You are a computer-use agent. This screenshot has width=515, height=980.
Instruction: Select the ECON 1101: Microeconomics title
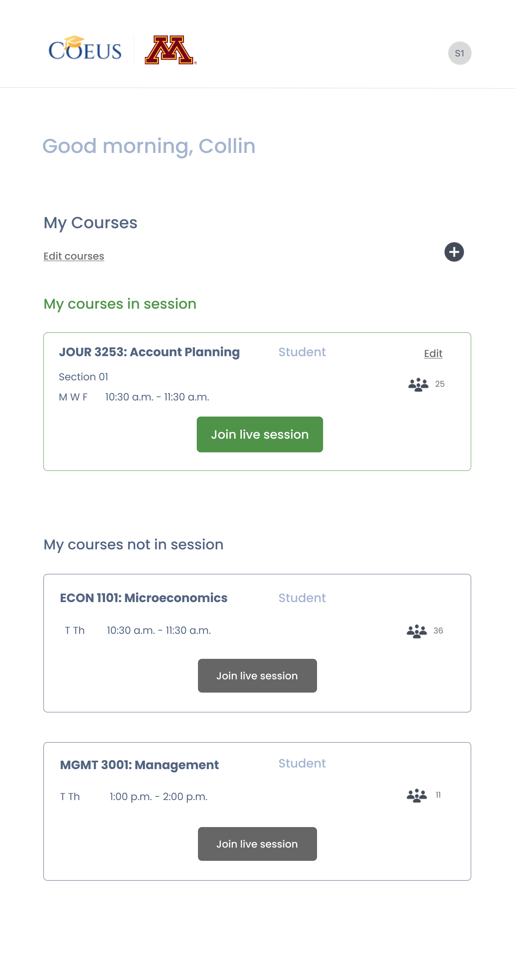click(144, 598)
